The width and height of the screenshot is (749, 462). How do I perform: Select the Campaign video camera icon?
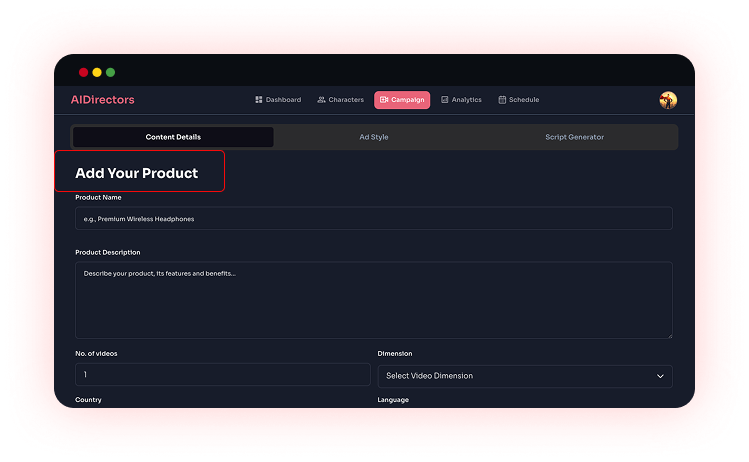[384, 100]
